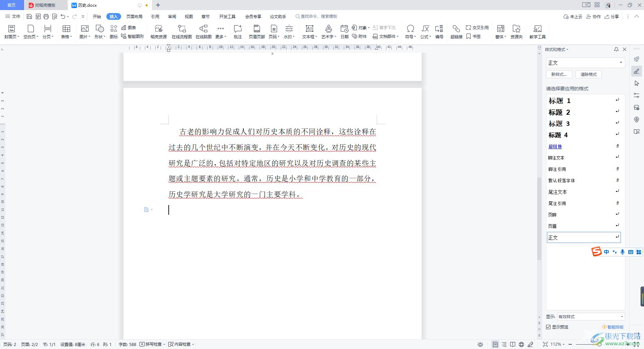Open the 引用 ribbon tab

tap(155, 16)
